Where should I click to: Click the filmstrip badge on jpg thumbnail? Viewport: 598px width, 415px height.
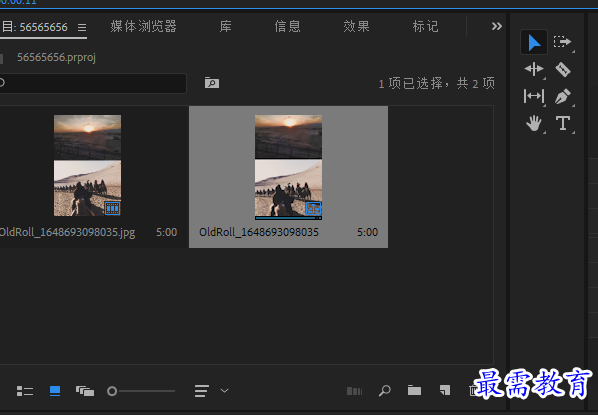(x=113, y=208)
